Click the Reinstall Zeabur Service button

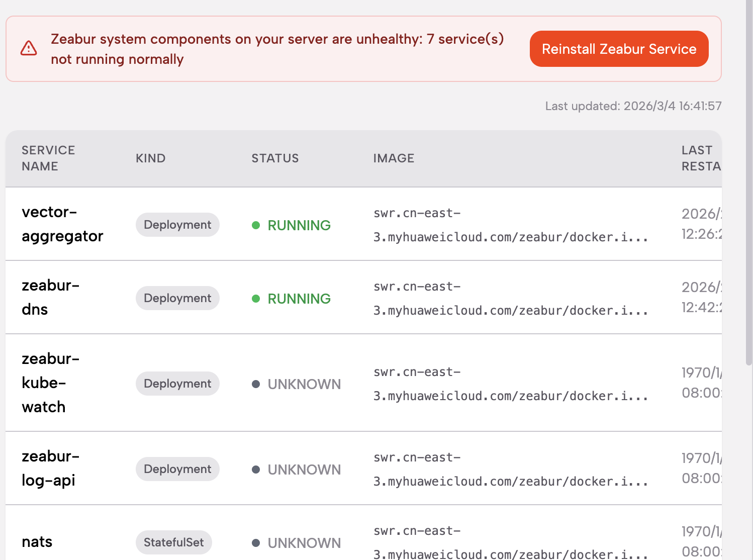click(619, 49)
